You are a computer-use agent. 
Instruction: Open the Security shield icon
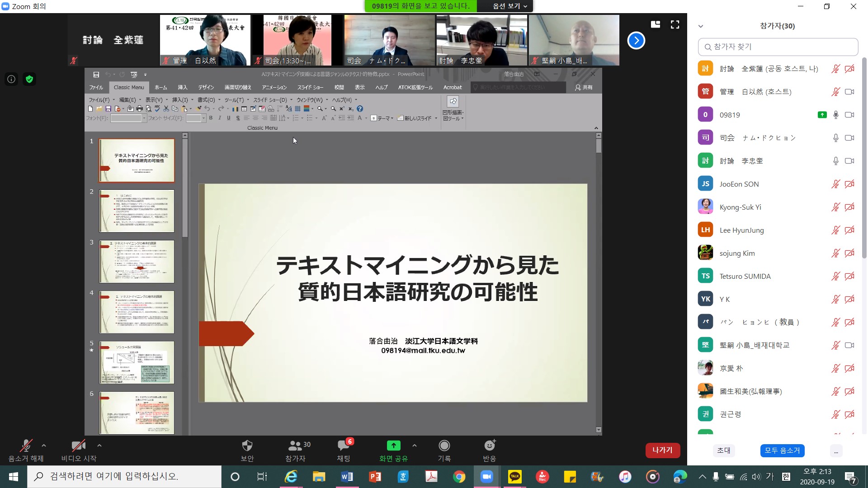pos(247,446)
